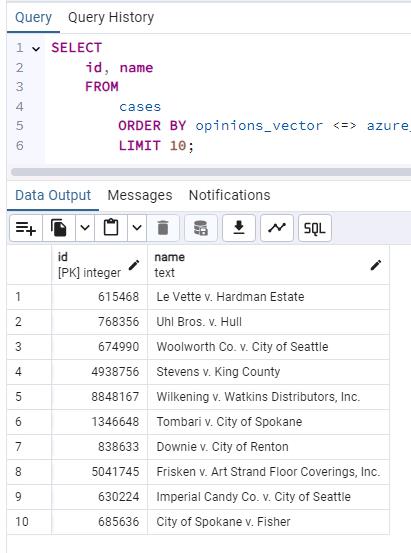Click the pencil icon in name column
This screenshot has height=553, width=411.
click(376, 265)
